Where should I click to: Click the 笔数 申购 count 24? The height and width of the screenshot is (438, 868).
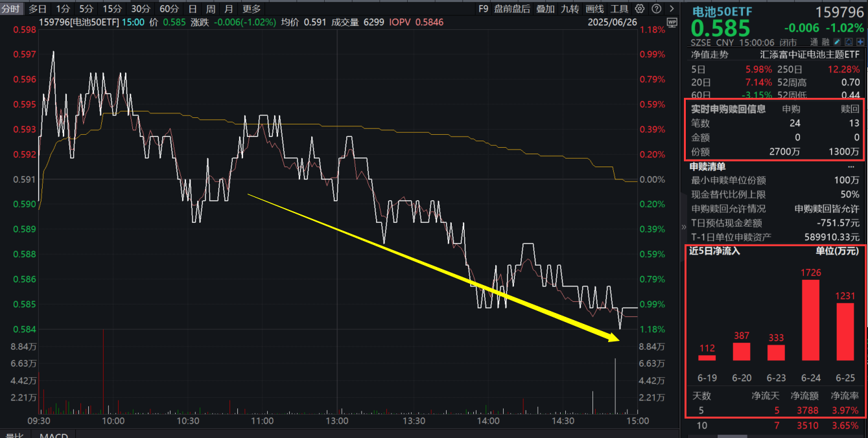pyautogui.click(x=795, y=123)
